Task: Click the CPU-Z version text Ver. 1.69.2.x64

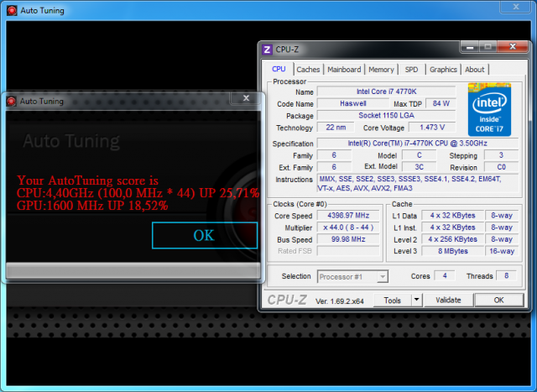Action: (x=339, y=301)
